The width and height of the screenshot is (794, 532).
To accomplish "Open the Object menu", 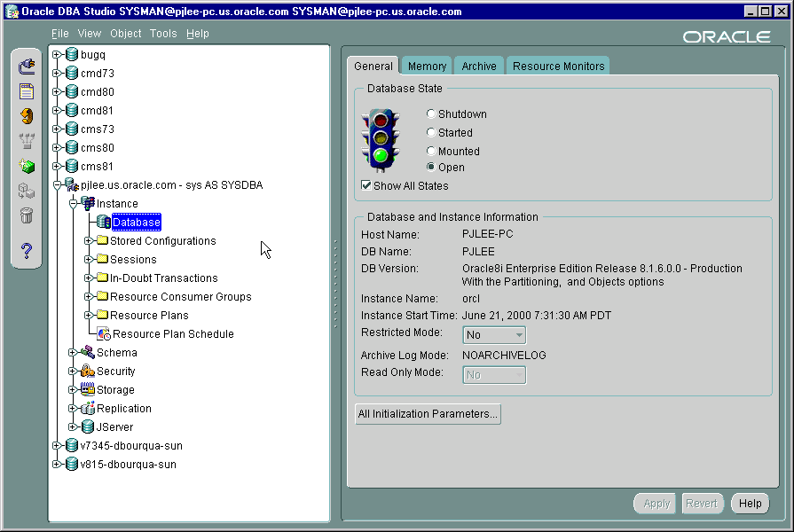I will click(126, 34).
